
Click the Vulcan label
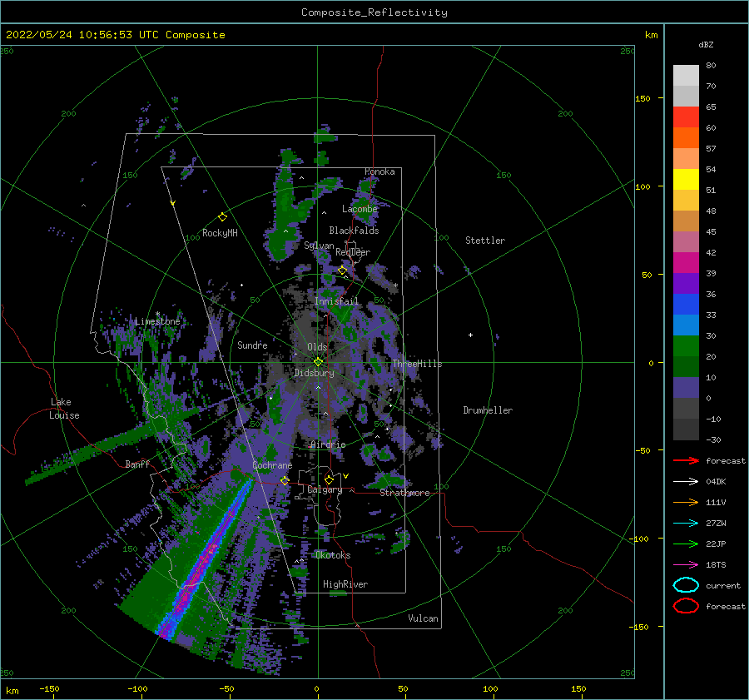pyautogui.click(x=423, y=618)
